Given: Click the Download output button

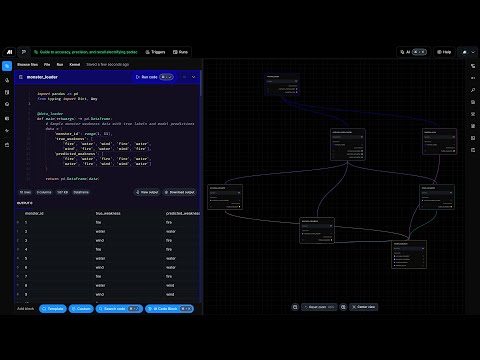Looking at the screenshot, I should pos(179,192).
